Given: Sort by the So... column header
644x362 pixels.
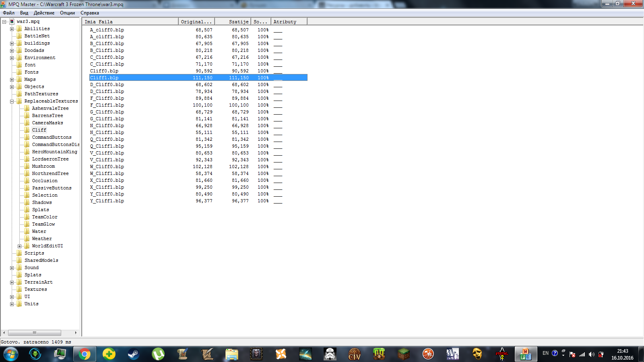Looking at the screenshot, I should tap(261, 22).
